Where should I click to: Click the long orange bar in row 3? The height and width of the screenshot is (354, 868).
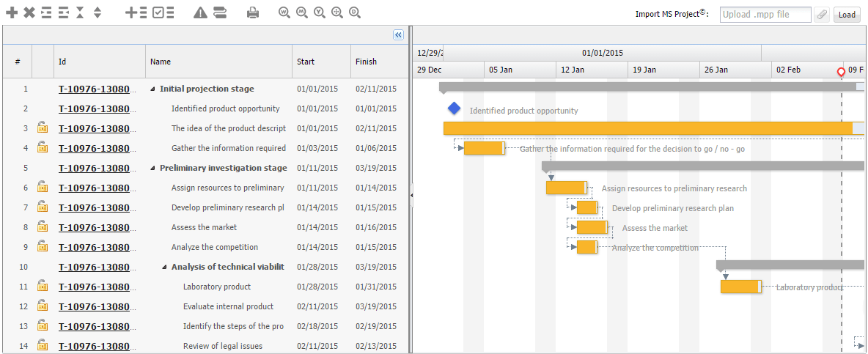pyautogui.click(x=654, y=128)
